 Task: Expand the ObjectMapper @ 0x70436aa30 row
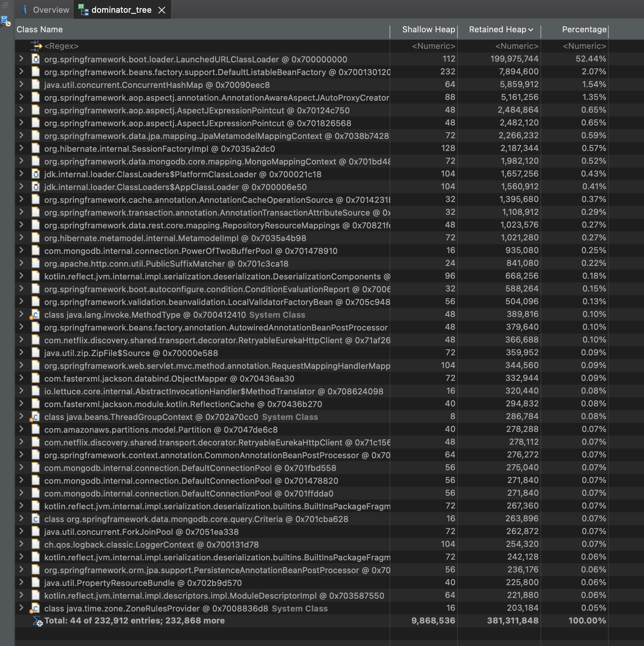point(21,378)
